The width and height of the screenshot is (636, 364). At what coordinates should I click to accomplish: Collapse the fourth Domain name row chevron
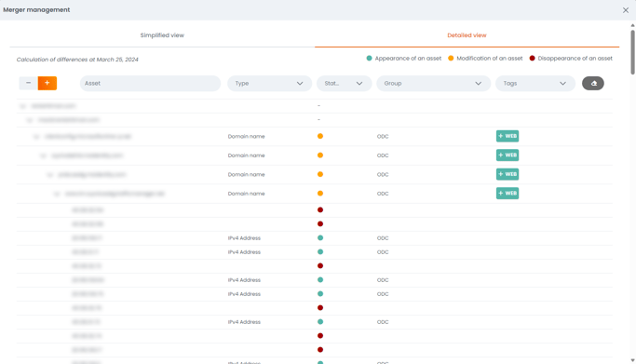57,194
